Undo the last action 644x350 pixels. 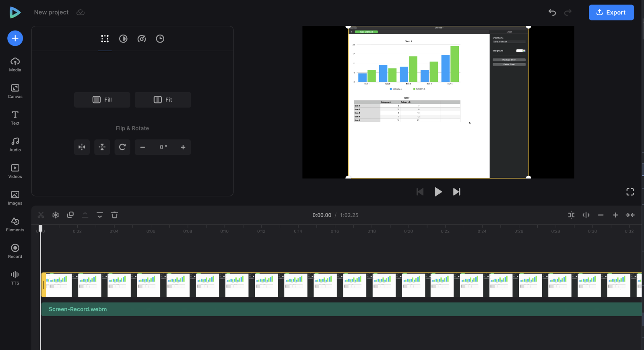[552, 12]
